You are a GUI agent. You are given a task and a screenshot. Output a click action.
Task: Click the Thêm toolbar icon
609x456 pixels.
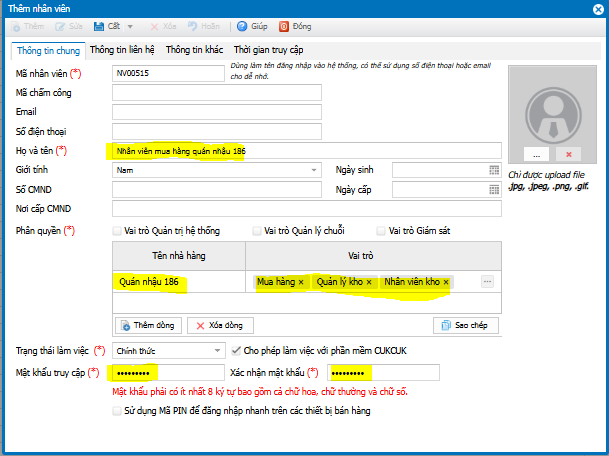16,26
